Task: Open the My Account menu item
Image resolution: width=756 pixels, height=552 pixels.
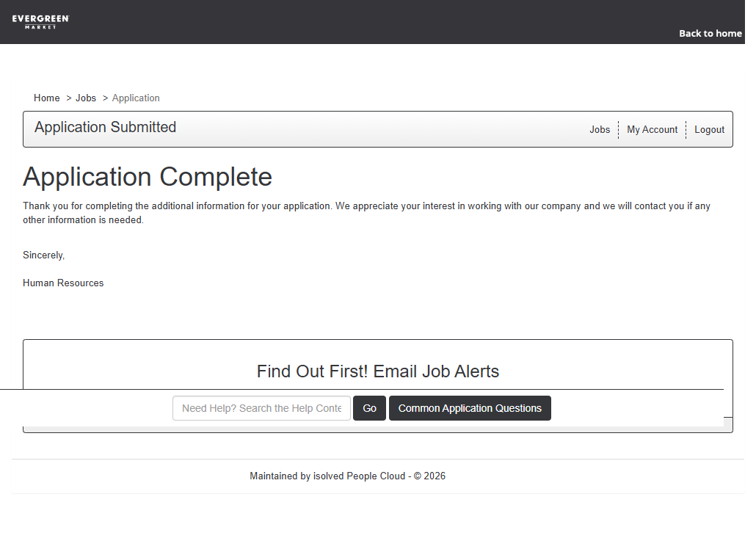Action: coord(652,129)
